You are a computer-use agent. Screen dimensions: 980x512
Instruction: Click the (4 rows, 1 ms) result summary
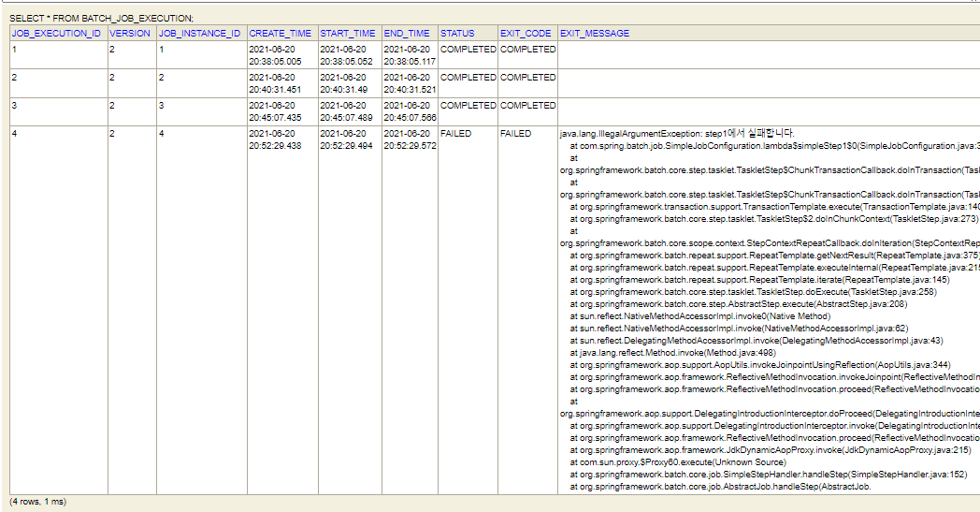click(x=38, y=502)
